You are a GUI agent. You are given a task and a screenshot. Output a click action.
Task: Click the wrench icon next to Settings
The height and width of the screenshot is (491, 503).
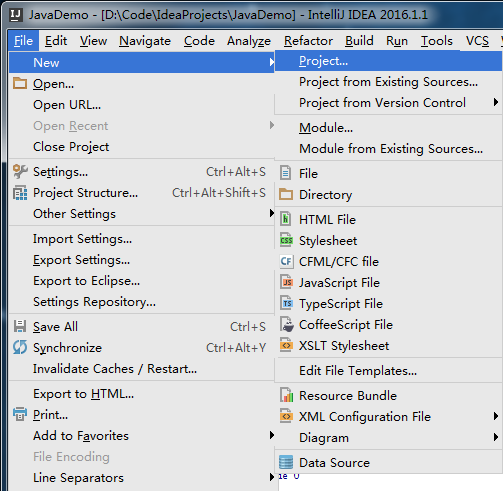coord(20,171)
